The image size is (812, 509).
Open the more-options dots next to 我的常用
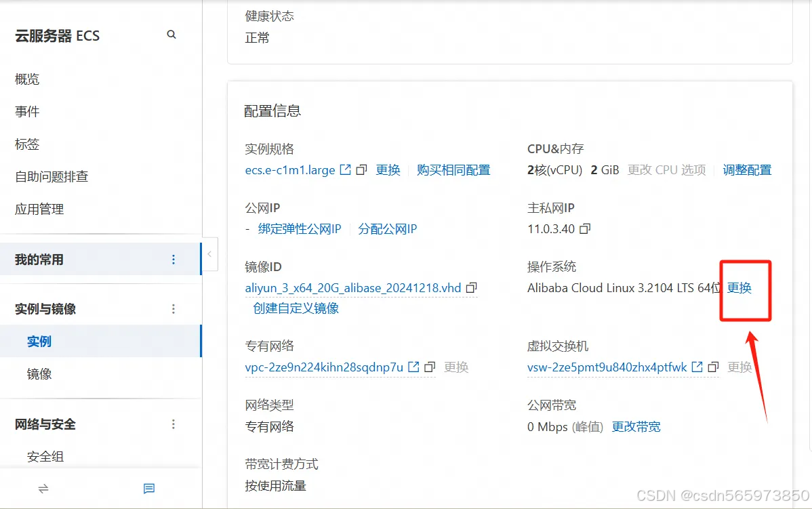[174, 260]
